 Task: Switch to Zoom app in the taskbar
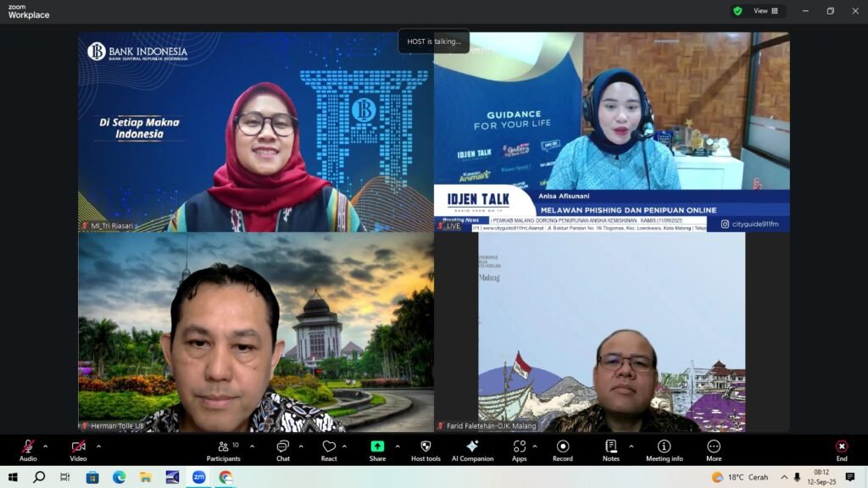198,477
